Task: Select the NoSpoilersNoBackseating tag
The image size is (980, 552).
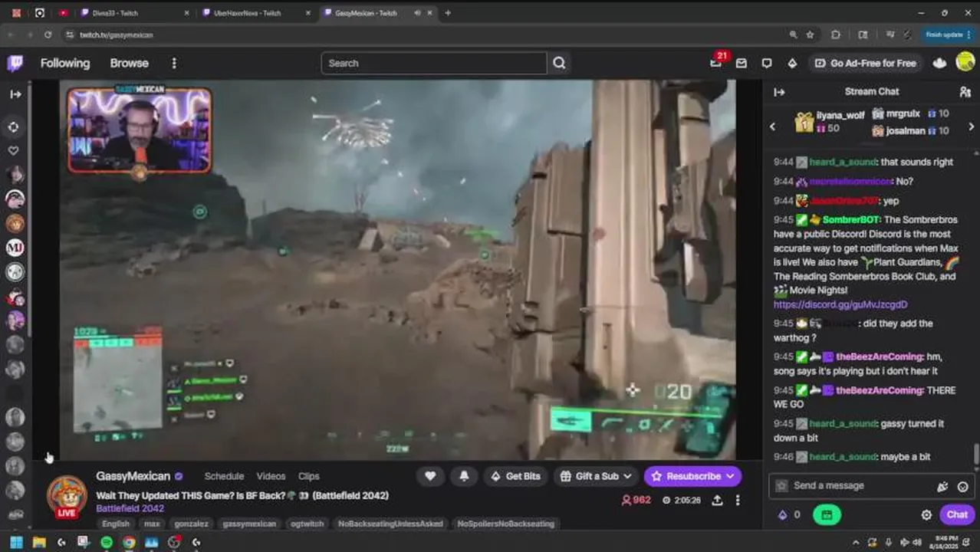Action: (x=505, y=524)
